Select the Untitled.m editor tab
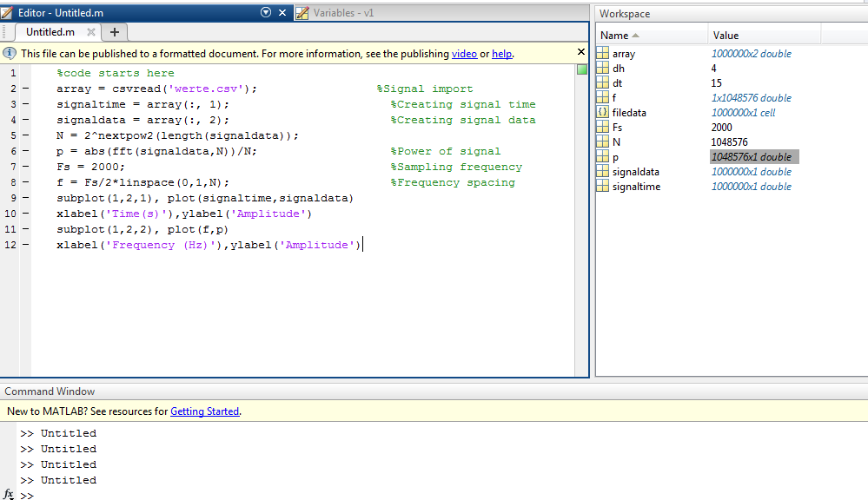Screen dimensions: 868x500 click(x=50, y=32)
